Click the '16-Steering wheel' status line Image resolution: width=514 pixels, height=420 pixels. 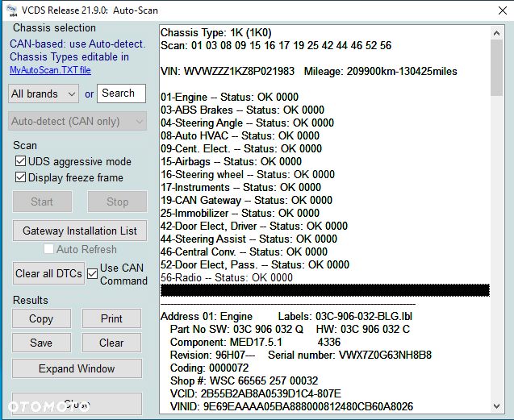pos(248,174)
